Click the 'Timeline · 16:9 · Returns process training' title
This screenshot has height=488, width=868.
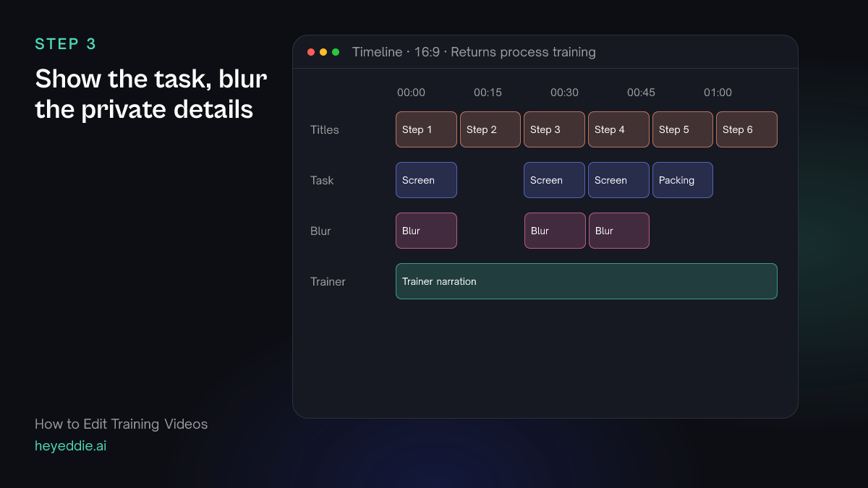[x=474, y=52]
